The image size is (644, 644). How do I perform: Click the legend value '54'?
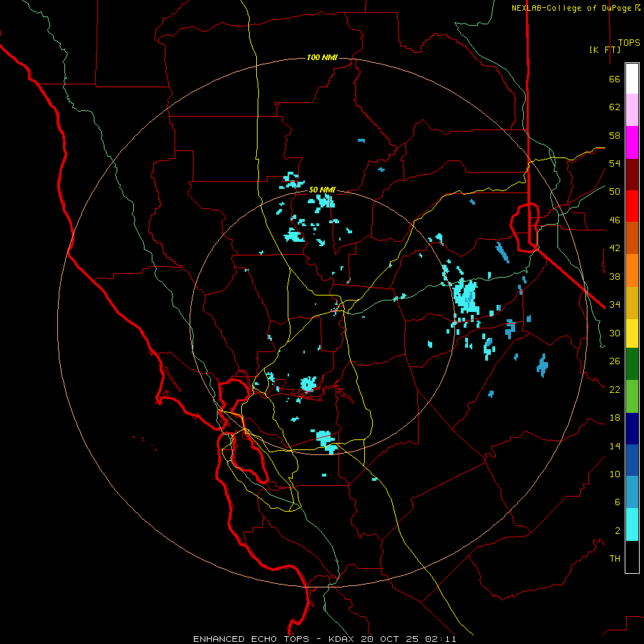click(615, 163)
